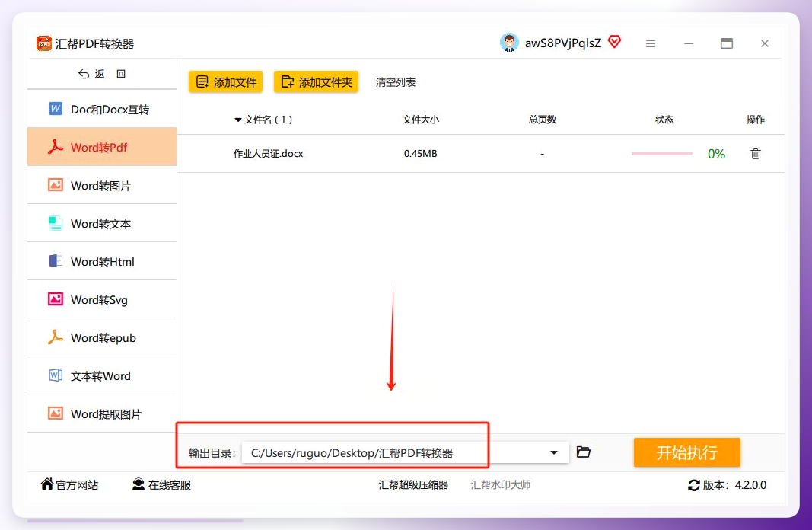This screenshot has height=530, width=812.
Task: Go back with 返回 button
Action: (x=102, y=74)
